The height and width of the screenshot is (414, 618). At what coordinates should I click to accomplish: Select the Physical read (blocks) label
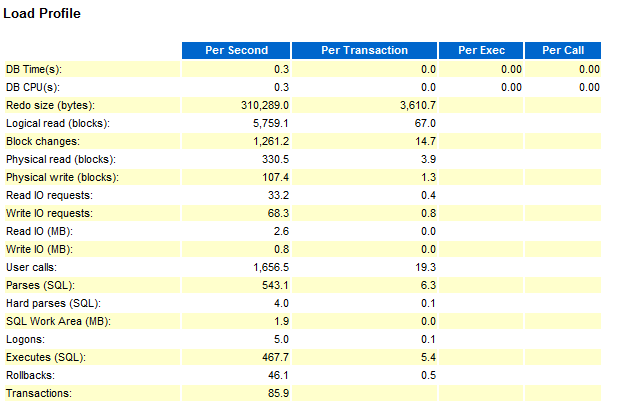61,160
